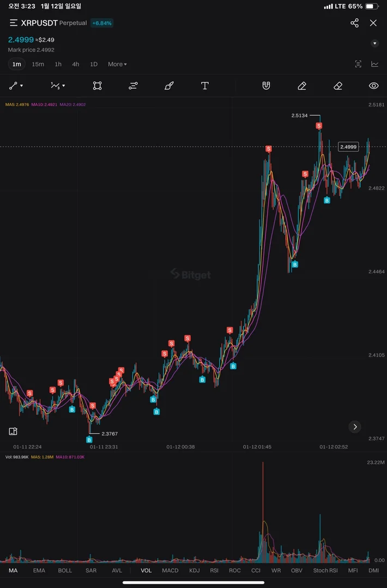The width and height of the screenshot is (387, 588).
Task: Open the pattern tool dropdown arrow
Action: tap(64, 86)
